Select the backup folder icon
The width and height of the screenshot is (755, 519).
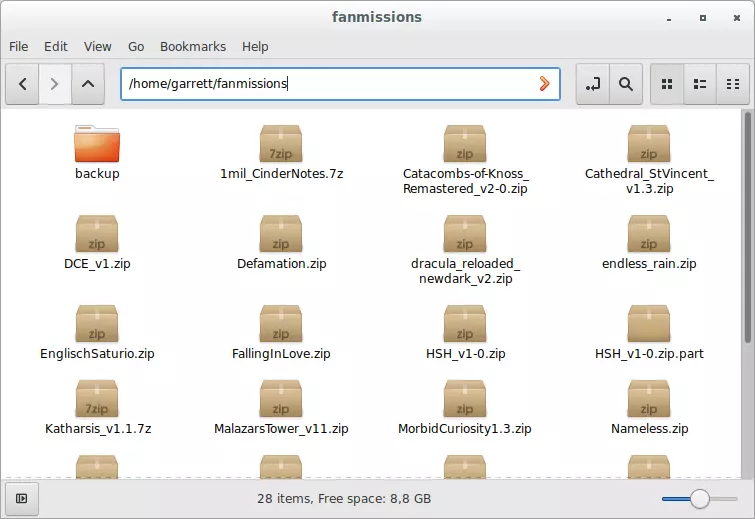(97, 143)
